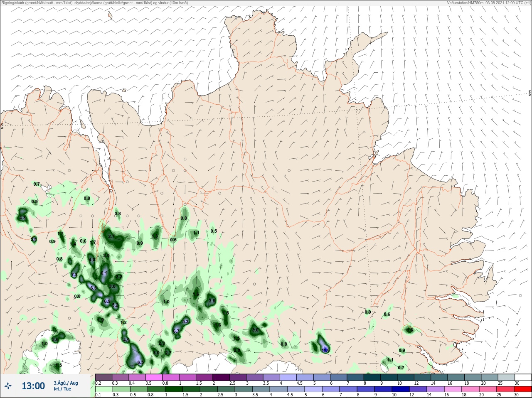The image size is (532, 398).
Task: Click the '3.Ágú./ Aug' date text
Action: [66, 383]
